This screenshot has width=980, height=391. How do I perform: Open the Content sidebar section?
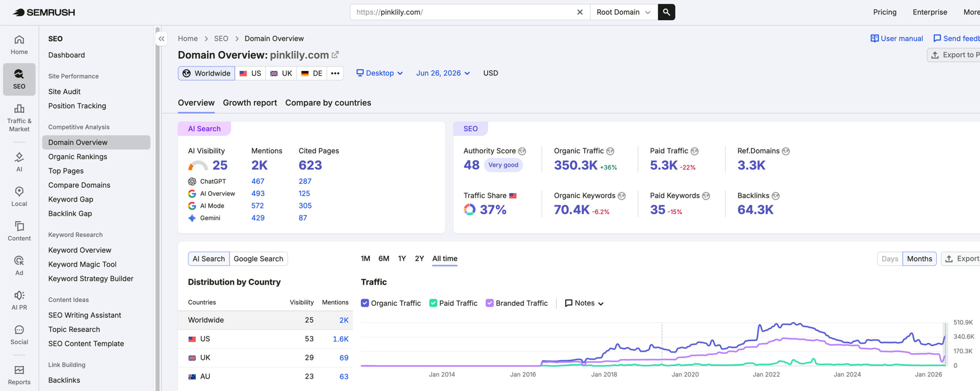(19, 231)
